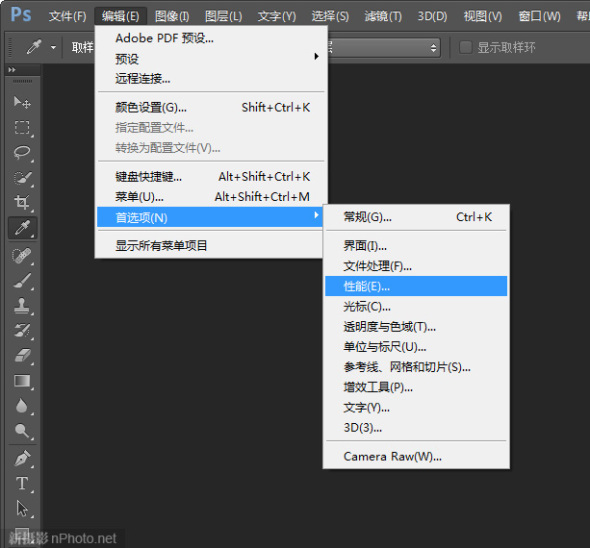Screen dimensions: 590x548
Task: Open the sample dropdown in options bar
Action: click(x=383, y=48)
